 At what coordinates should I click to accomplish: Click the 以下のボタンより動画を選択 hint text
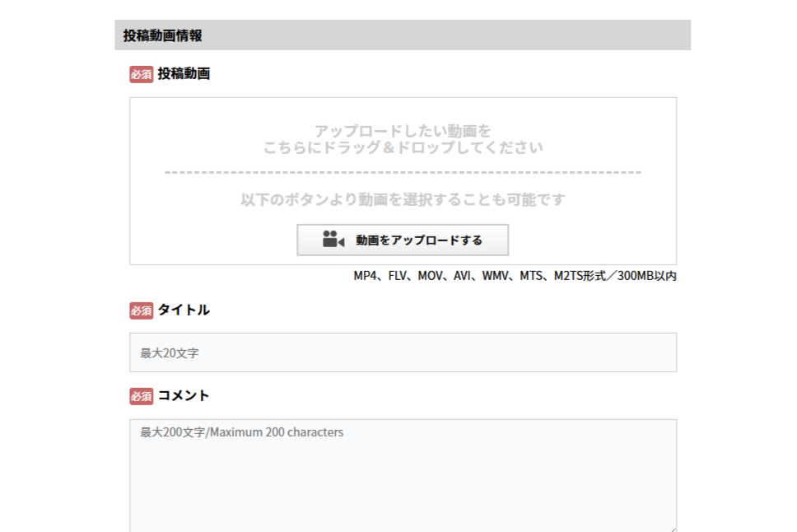403,200
